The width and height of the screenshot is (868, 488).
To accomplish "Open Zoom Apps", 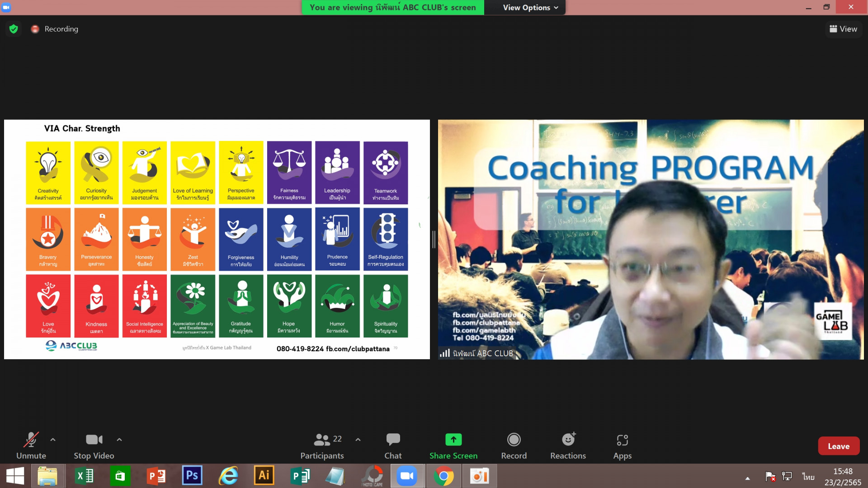I will [x=623, y=446].
